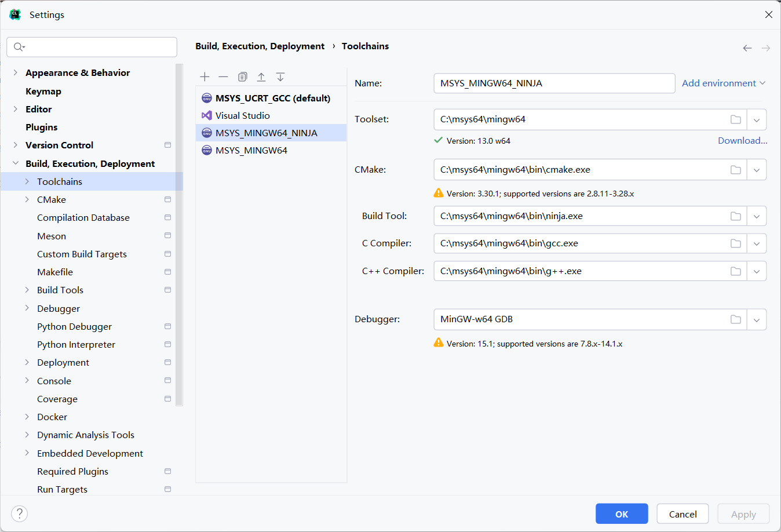Screen dimensions: 781x532
Task: Expand the Add environment dropdown
Action: [724, 83]
